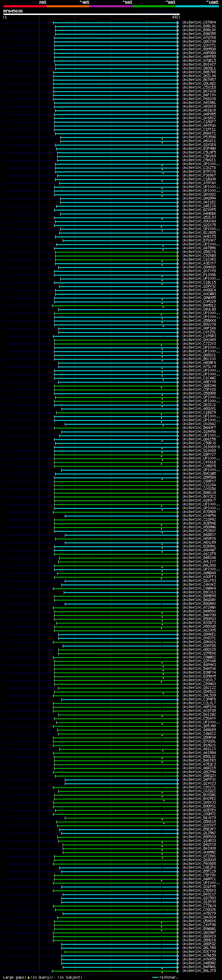Select hit label UniRef100_P53597

point(199,531)
